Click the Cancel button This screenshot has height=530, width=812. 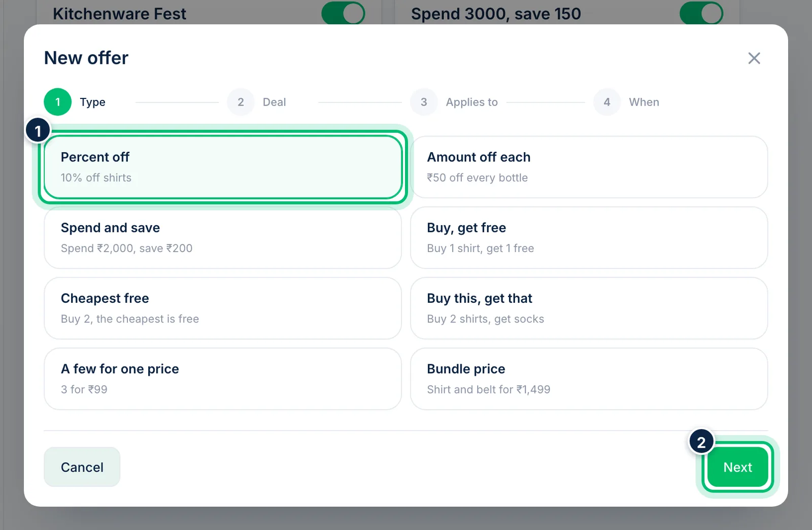click(82, 467)
